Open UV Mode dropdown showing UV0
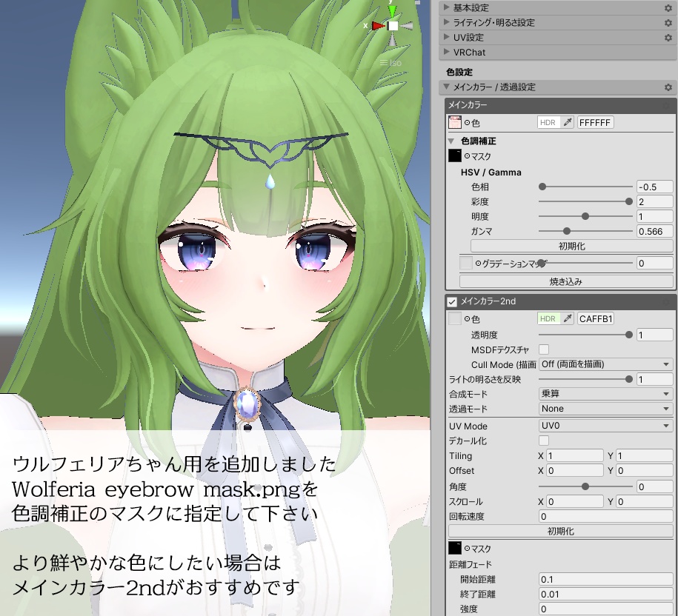The image size is (678, 616). pos(605,426)
